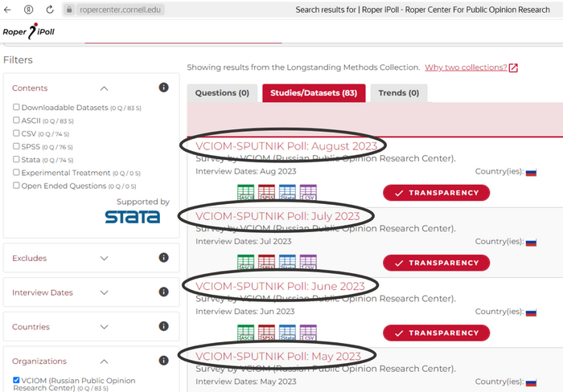Open VCIOM-SPUTNIK Poll: August 2023
563x392 pixels.
pyautogui.click(x=286, y=146)
